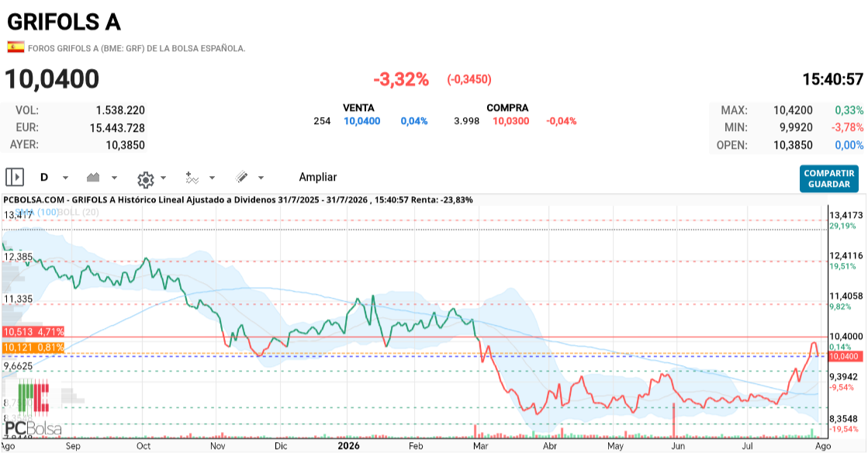Open the chart type area icon
Viewport: 868px width, 453px height.
[x=93, y=177]
